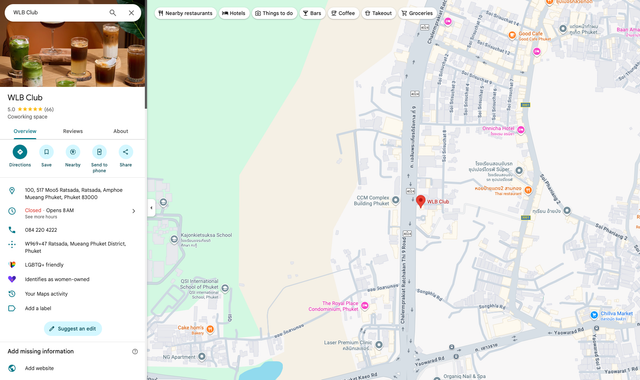This screenshot has height=380, width=640.
Task: Click the red WLB Club map pin
Action: tap(420, 201)
